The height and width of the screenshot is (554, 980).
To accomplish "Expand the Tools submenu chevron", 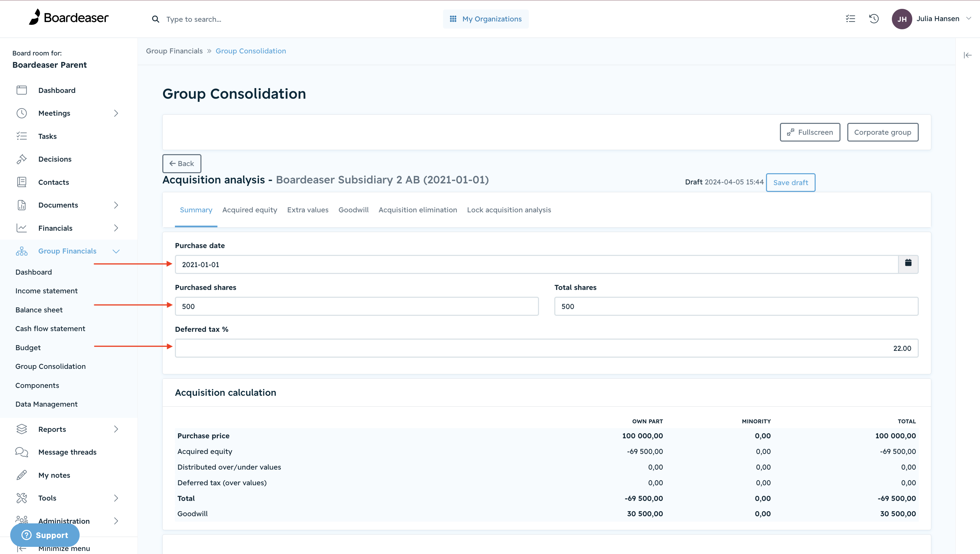I will coord(116,498).
